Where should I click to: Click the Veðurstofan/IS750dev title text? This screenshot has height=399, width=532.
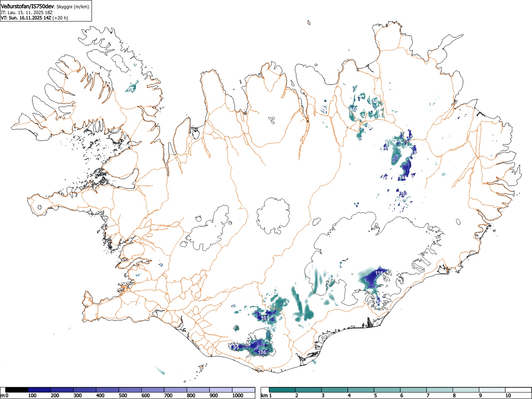click(x=27, y=6)
